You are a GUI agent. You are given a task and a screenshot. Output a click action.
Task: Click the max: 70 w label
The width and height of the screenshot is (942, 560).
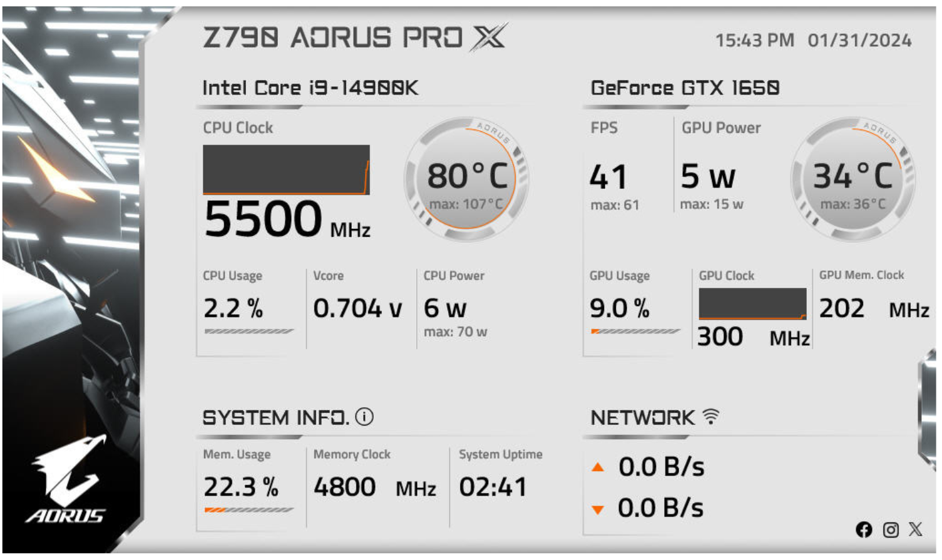click(x=455, y=332)
